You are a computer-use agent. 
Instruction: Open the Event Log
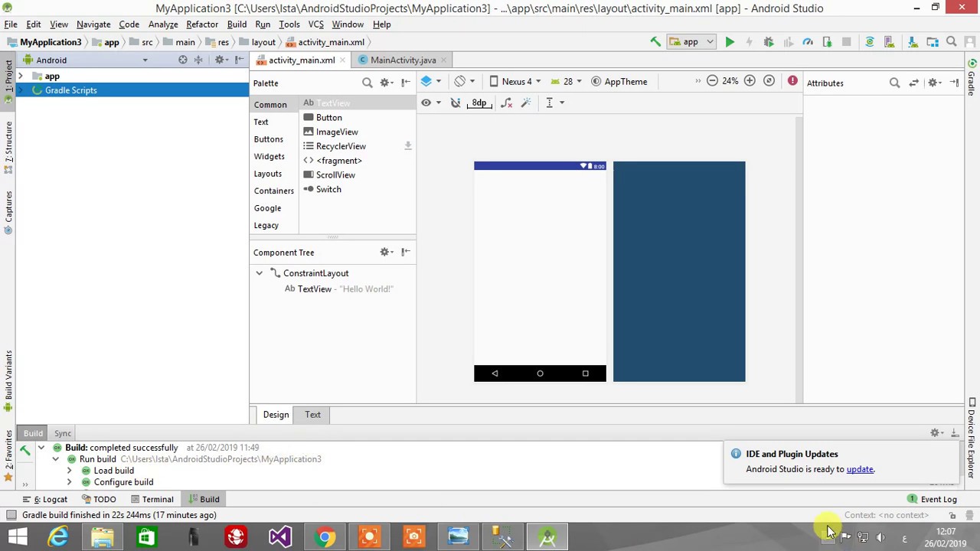pos(933,500)
